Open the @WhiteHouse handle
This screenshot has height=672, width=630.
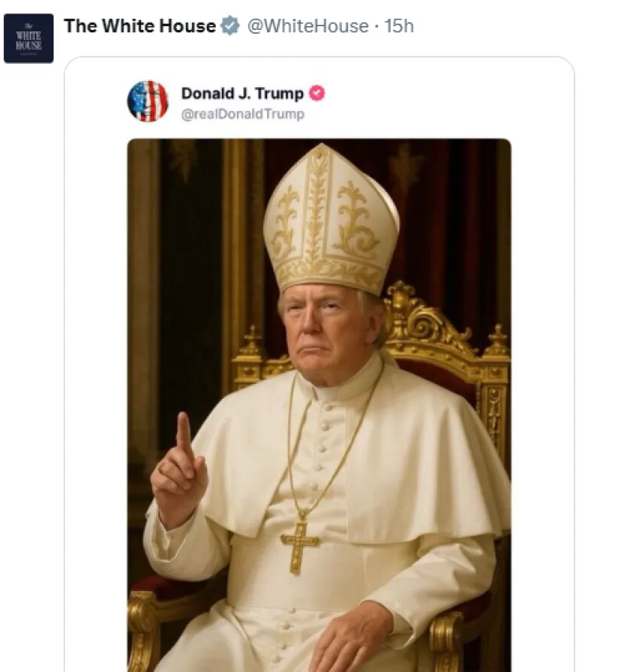308,26
